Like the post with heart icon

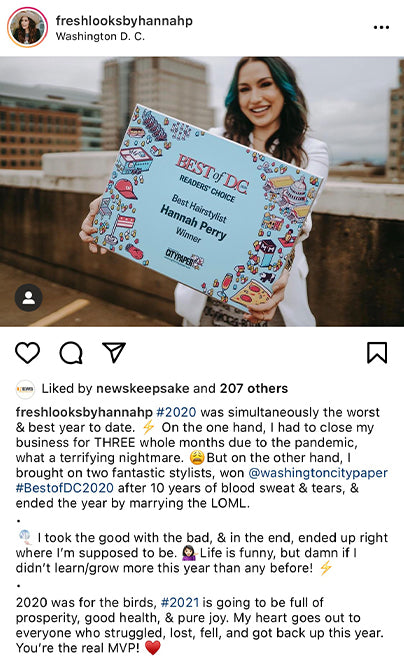tap(28, 353)
